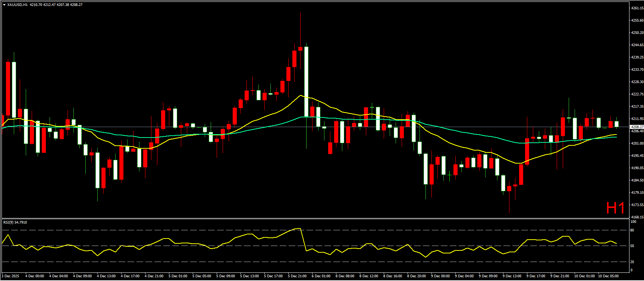This screenshot has width=644, height=281.
Task: Click the 5 Dec 21:00 time axis label
Action: click(x=297, y=276)
